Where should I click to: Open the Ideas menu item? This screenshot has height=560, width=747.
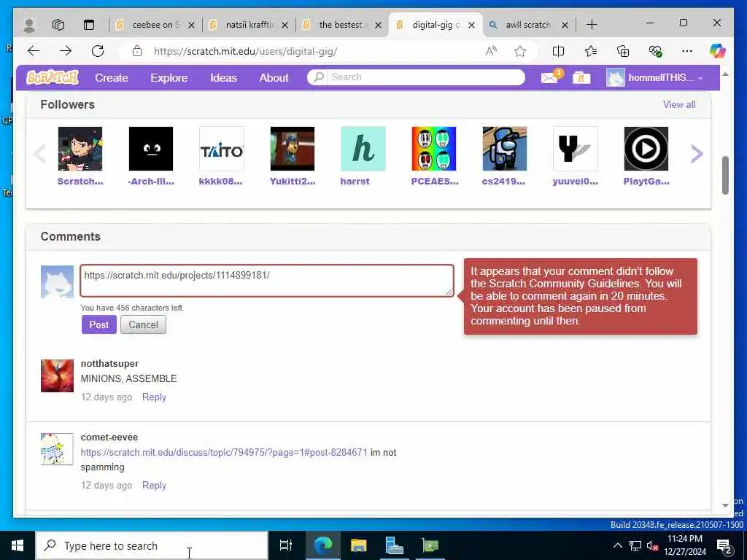tap(223, 77)
